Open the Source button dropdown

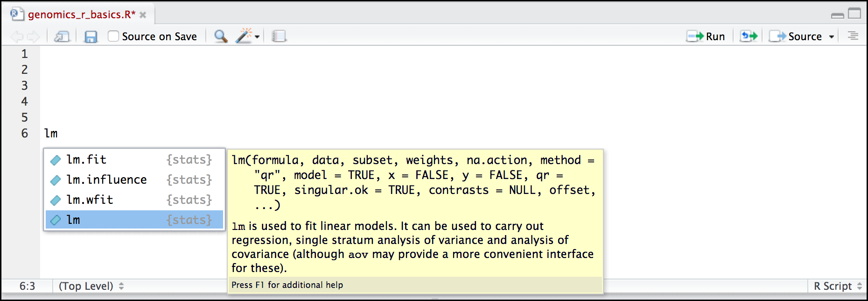[833, 36]
